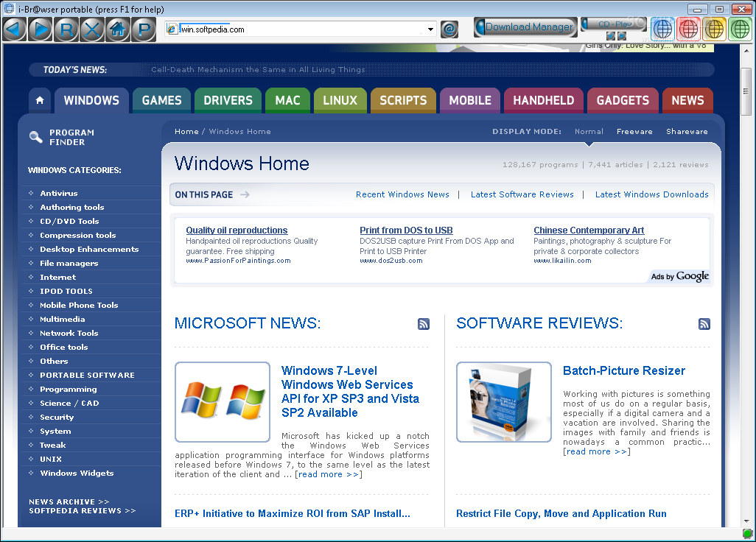This screenshot has width=756, height=542.
Task: Click the scrollbar down arrow
Action: [x=746, y=521]
